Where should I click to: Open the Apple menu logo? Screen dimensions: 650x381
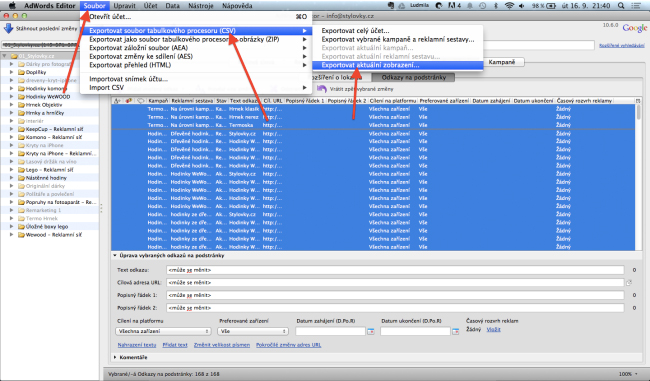click(12, 5)
